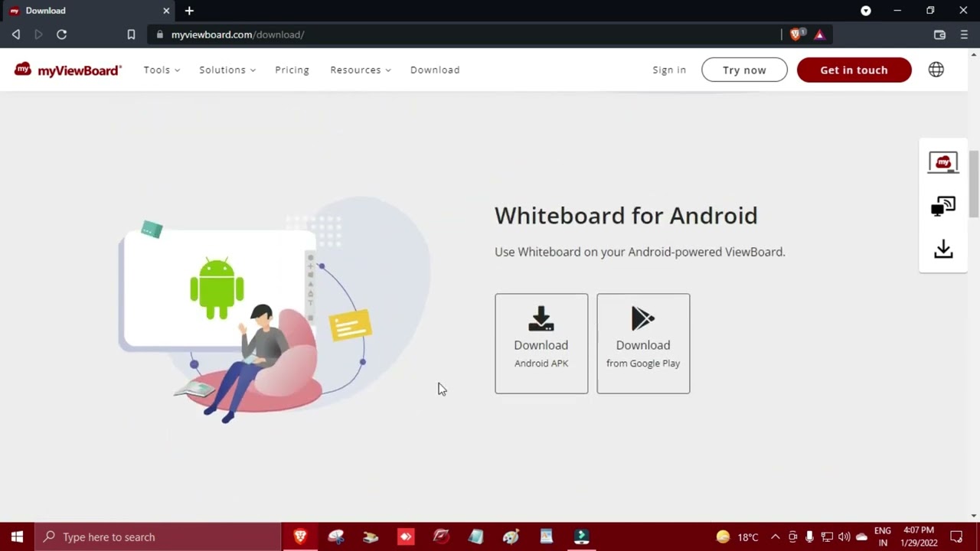This screenshot has width=980, height=551.
Task: Open the Snipping Tool taskbar icon
Action: 335,536
